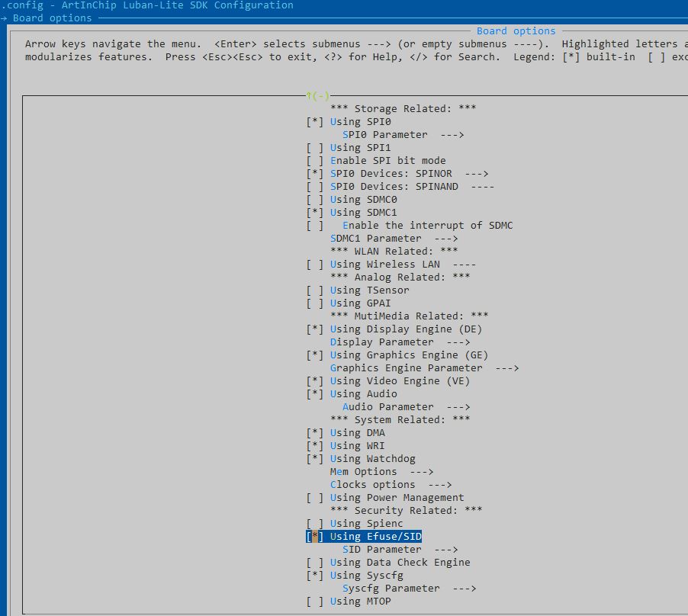Toggle Using Watchdog checkbox

point(314,459)
